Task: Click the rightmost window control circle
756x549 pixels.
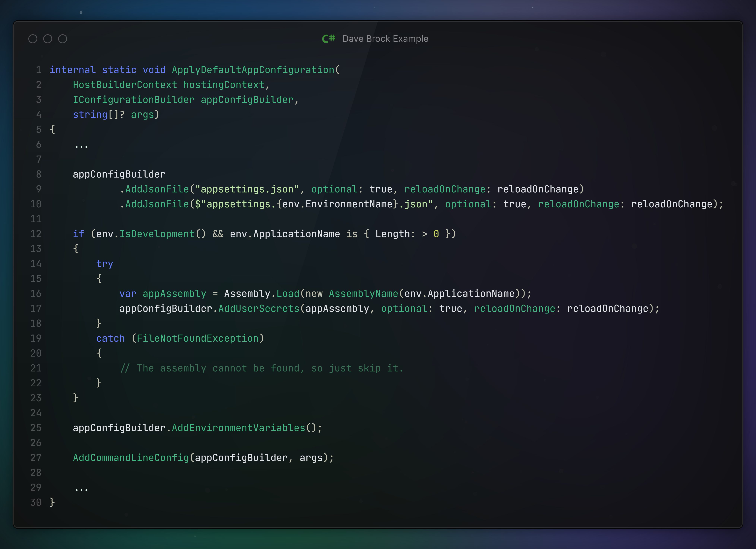Action: 63,39
